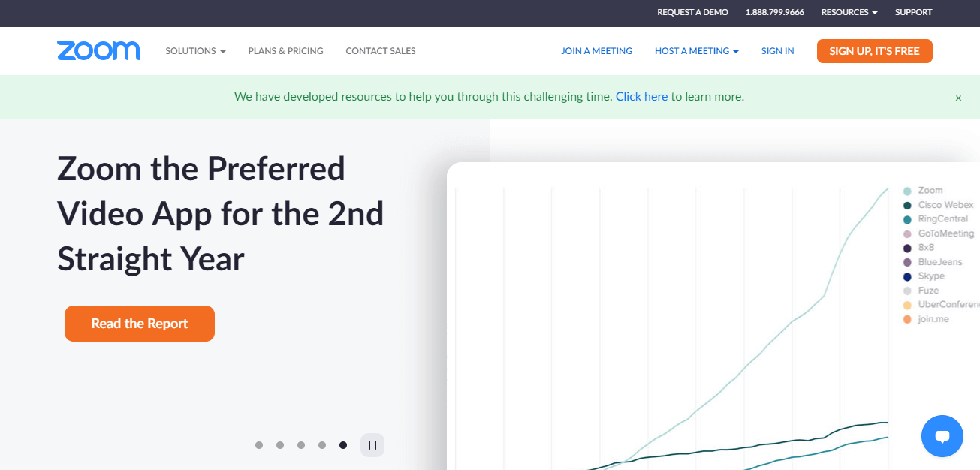Follow the "Click here" banner link
Screen dimensions: 980x470
point(641,97)
